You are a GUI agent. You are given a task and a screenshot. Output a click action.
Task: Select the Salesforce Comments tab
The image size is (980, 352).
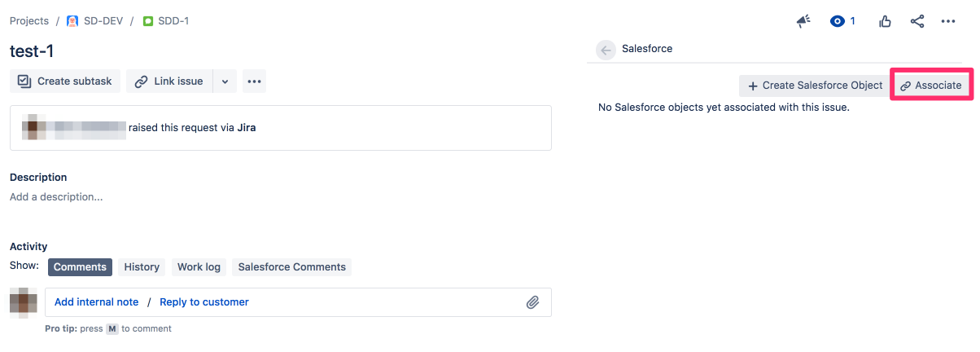pyautogui.click(x=292, y=267)
